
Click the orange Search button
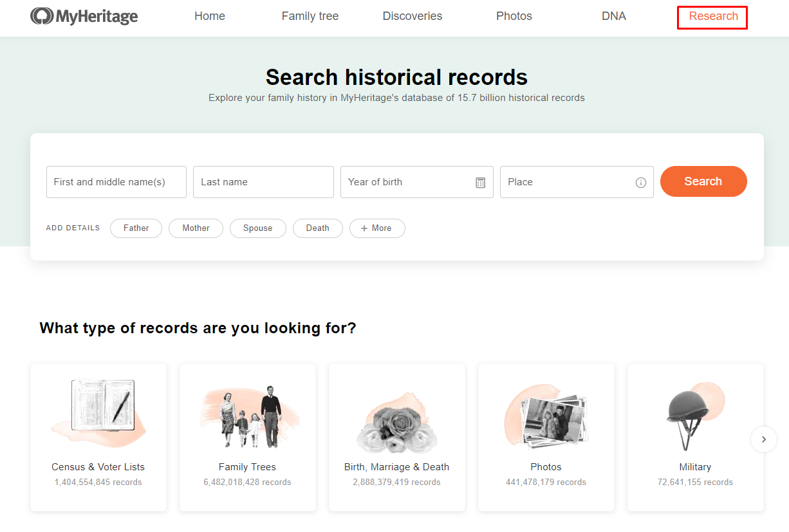[x=703, y=181]
